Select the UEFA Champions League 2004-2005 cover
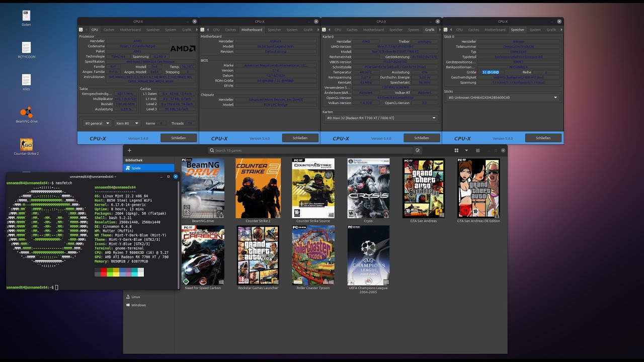The image size is (644, 362). coord(368,255)
